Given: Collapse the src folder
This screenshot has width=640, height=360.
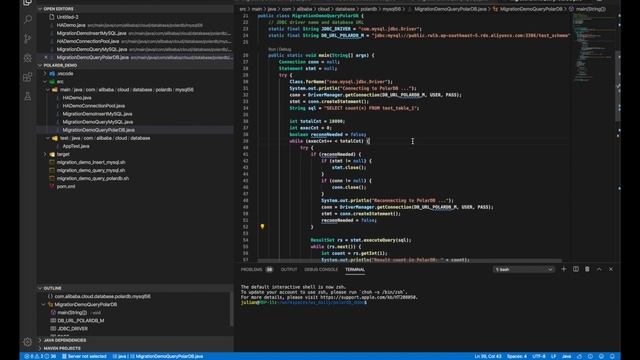Looking at the screenshot, I should pos(45,82).
